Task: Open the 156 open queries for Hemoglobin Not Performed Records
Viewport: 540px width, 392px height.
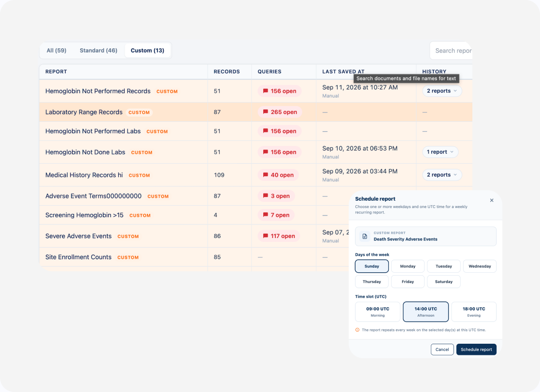Action: point(280,91)
